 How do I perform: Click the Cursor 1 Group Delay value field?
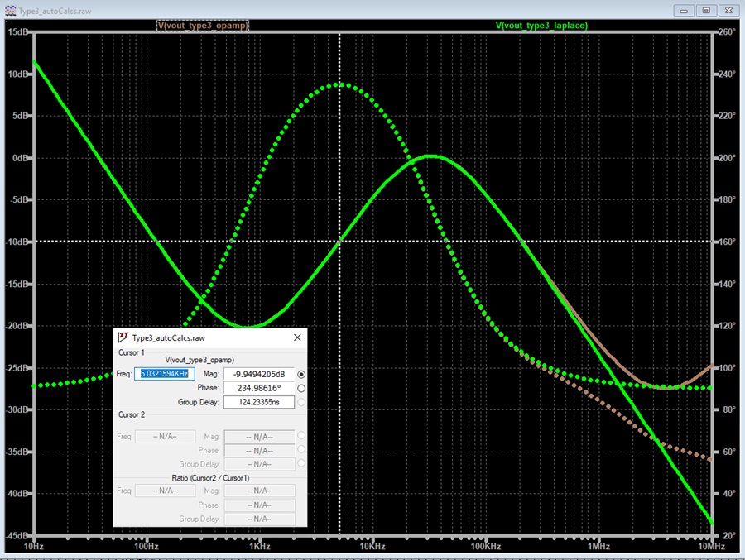(259, 402)
